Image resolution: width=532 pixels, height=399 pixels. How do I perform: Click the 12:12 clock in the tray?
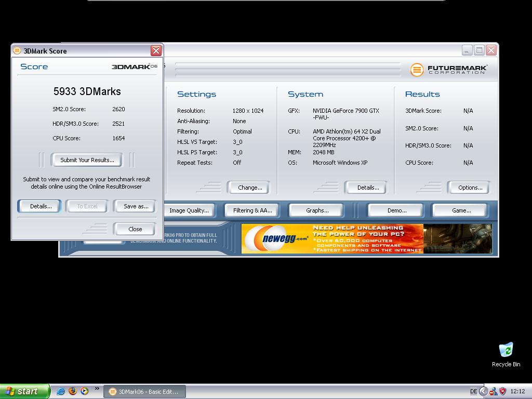517,391
